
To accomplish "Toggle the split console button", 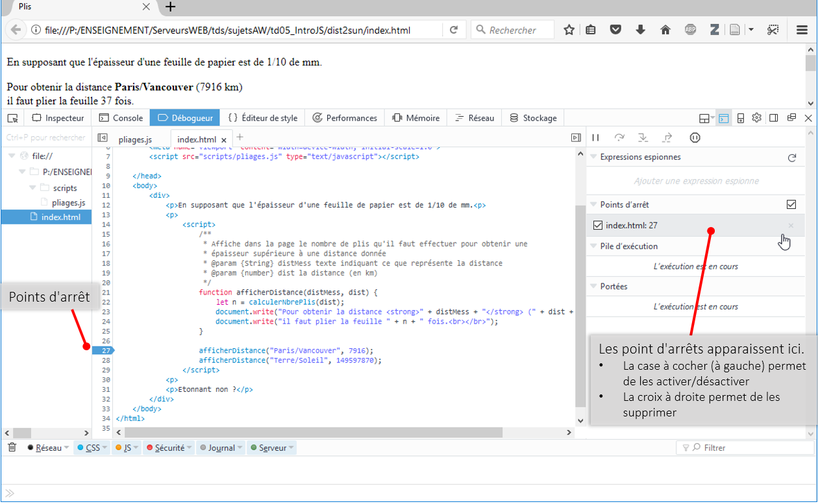I will 724,118.
